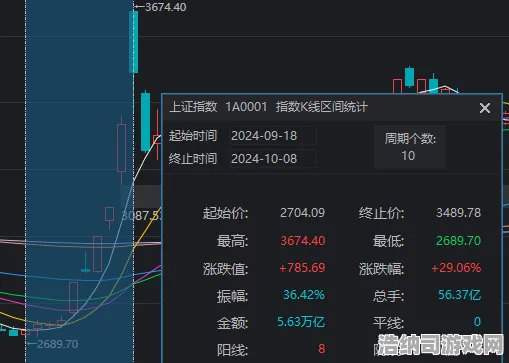509x363 pixels.
Task: Click the 最低 value 2689.70 in dialog
Action: point(459,241)
